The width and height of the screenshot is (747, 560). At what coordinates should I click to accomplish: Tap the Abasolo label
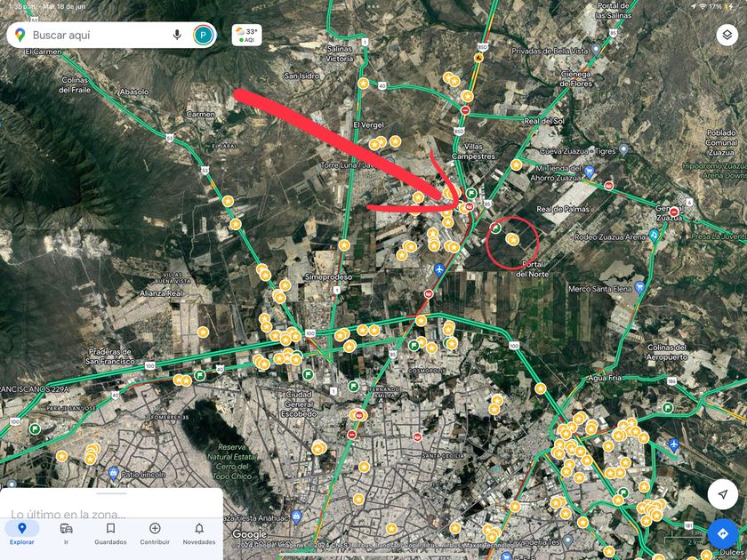coord(134,92)
